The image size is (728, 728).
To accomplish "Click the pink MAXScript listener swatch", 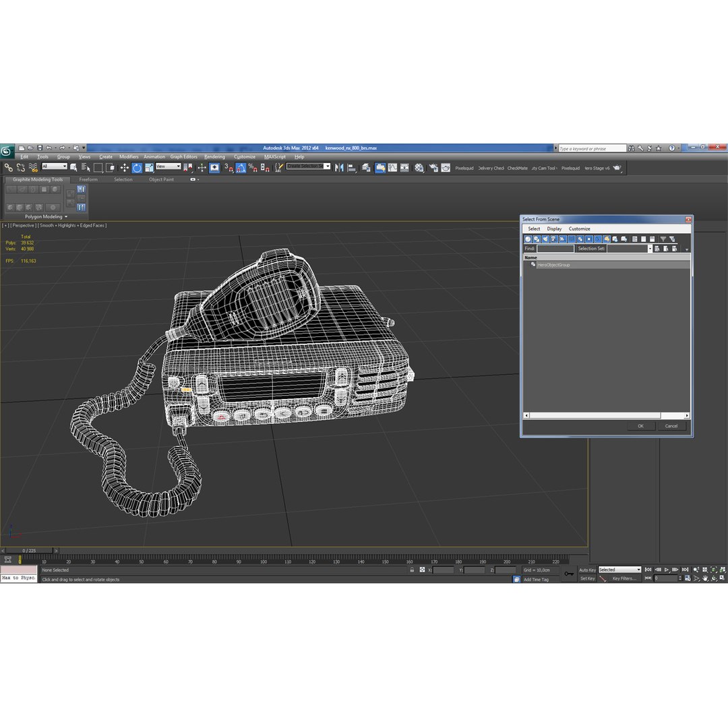I will coord(19,570).
